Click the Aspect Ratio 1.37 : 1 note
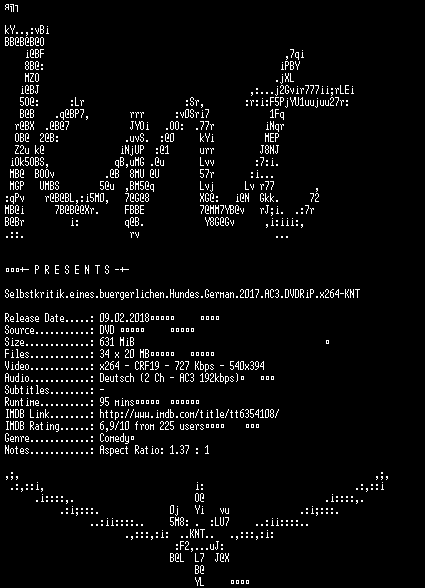Viewport: 425px width, 588px height. click(154, 450)
